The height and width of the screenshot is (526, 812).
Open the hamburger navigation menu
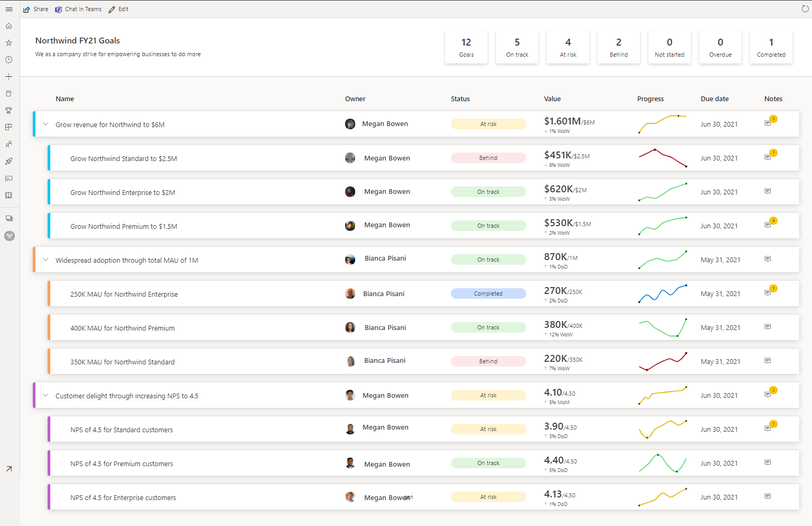pos(9,9)
